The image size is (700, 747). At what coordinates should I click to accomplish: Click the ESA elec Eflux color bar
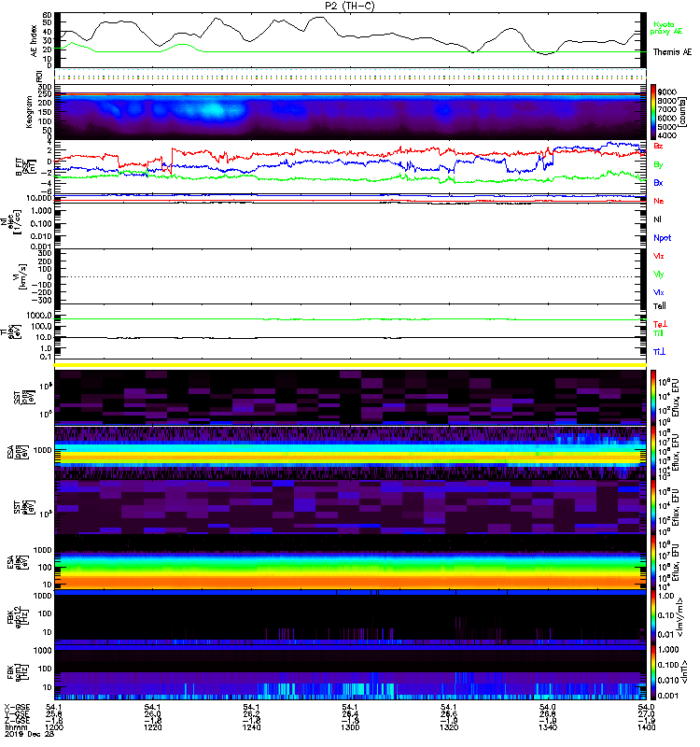pos(653,562)
